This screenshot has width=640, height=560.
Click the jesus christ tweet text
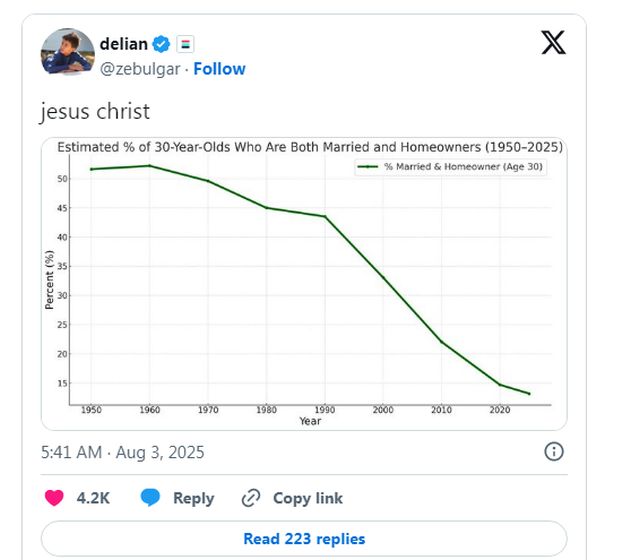coord(95,111)
